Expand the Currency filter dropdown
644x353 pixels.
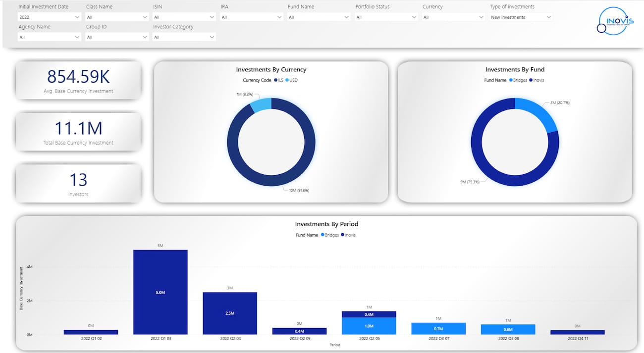click(453, 17)
